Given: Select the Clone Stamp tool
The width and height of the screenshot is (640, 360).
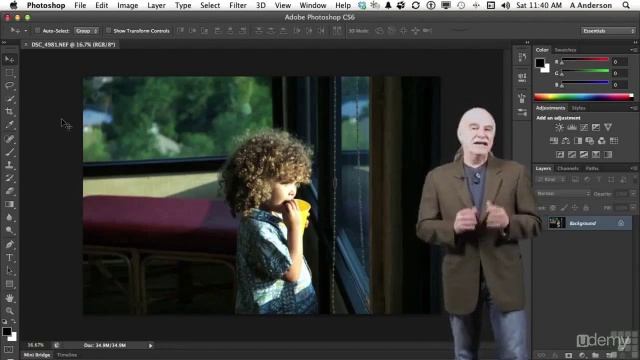Looking at the screenshot, I should tap(9, 165).
